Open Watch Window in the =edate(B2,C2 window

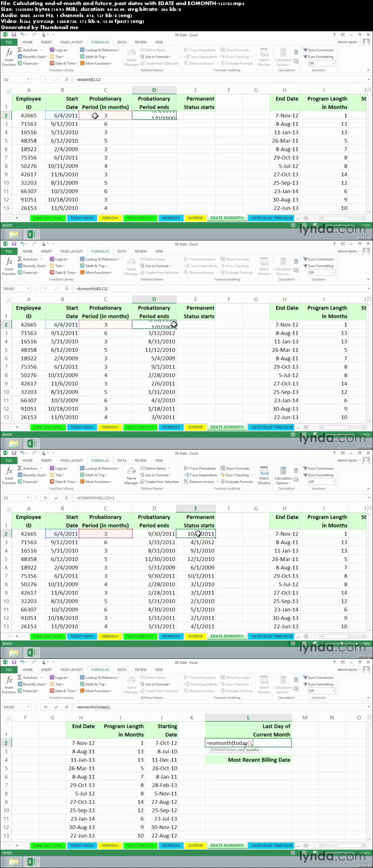[x=264, y=57]
